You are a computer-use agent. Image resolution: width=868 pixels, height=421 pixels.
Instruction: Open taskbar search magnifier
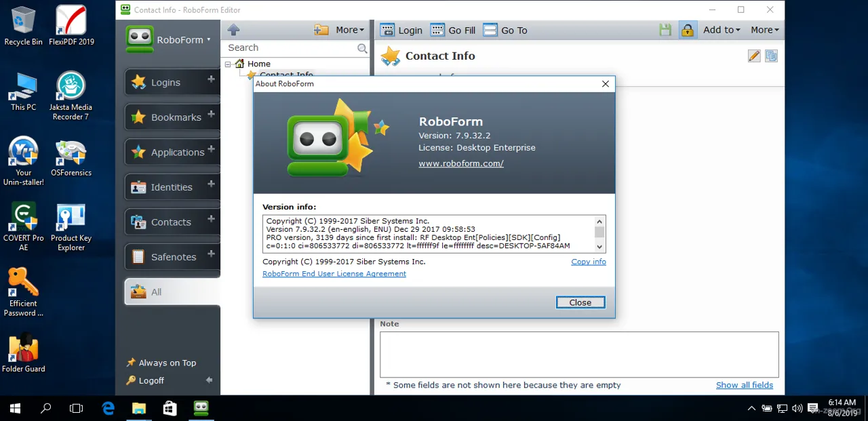46,408
